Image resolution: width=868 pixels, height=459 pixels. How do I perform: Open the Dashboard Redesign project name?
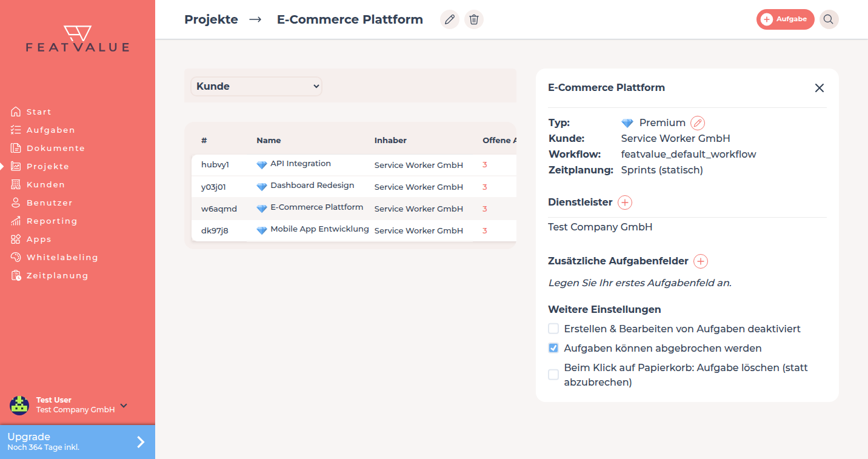(x=312, y=186)
